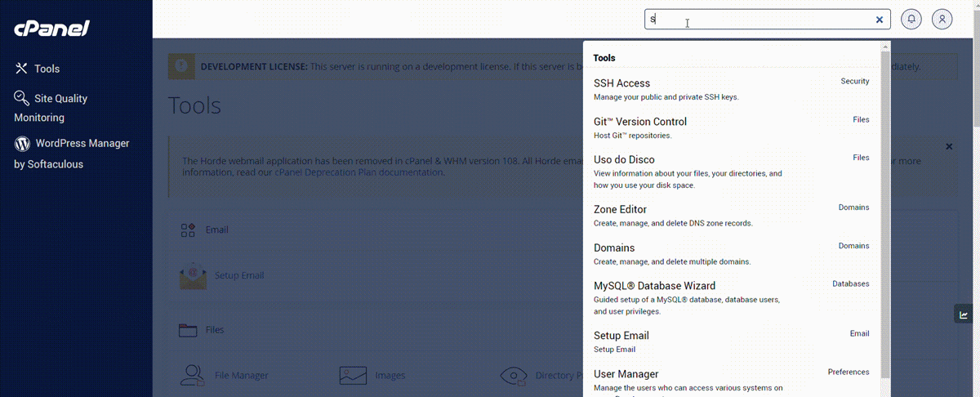This screenshot has width=980, height=397.
Task: Select SSH Access search result
Action: point(732,90)
